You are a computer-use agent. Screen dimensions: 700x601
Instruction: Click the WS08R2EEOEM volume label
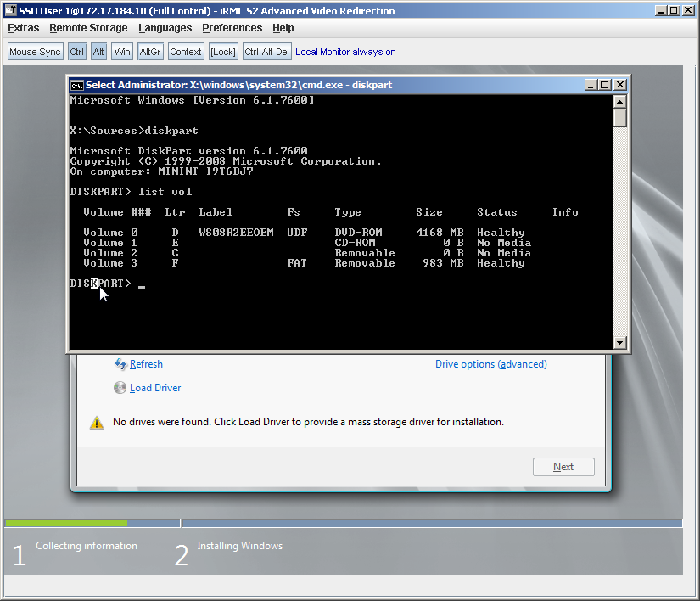[236, 233]
